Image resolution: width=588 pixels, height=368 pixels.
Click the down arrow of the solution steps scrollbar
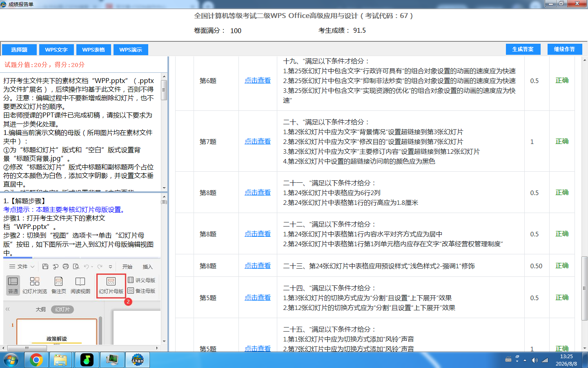[164, 341]
